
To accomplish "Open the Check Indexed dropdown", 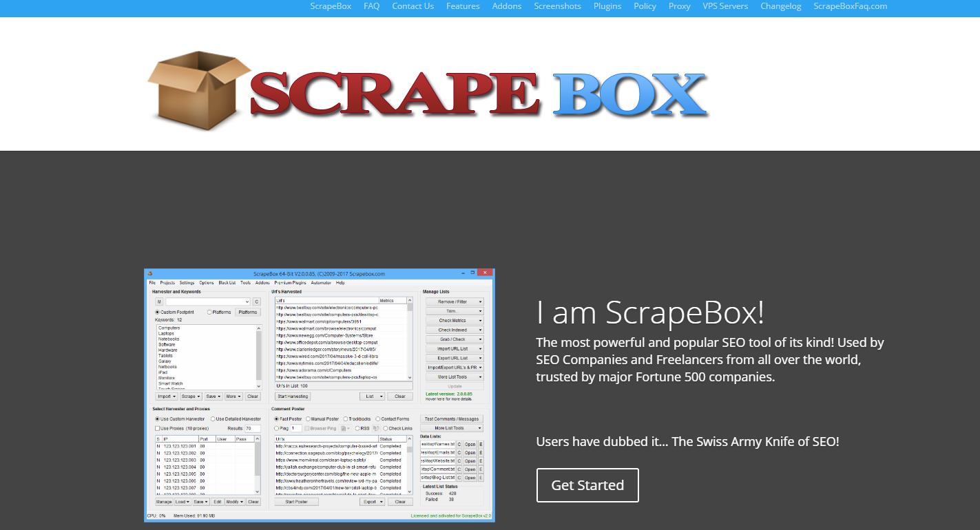I will (455, 330).
